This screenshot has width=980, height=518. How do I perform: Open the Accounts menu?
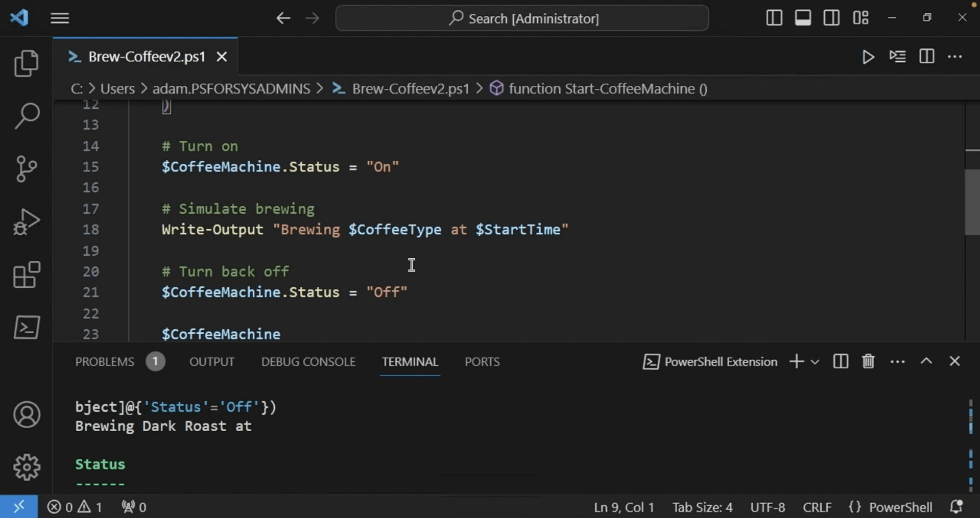(x=27, y=414)
